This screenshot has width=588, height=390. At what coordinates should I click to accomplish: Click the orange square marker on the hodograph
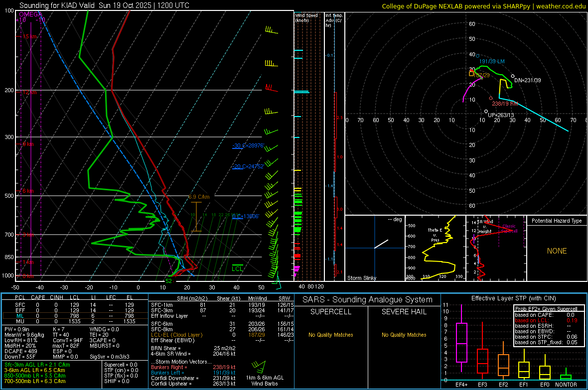[471, 74]
